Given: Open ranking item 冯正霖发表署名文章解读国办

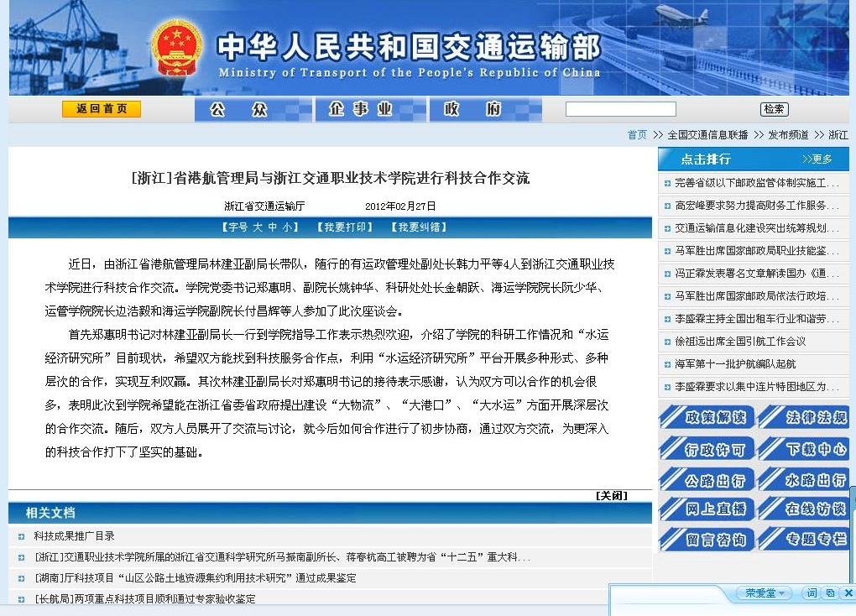Looking at the screenshot, I should coord(757,273).
